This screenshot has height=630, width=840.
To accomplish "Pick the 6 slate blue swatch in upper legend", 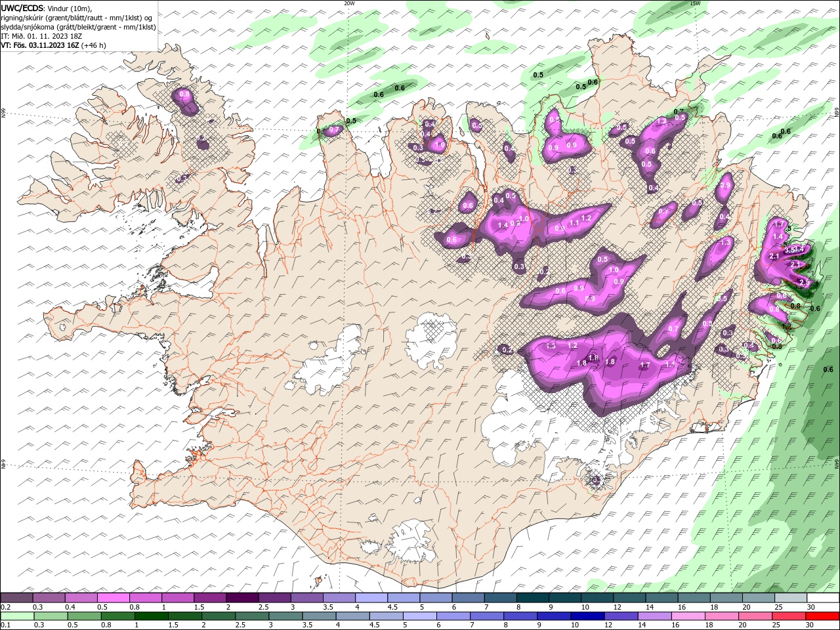I will coord(467,598).
